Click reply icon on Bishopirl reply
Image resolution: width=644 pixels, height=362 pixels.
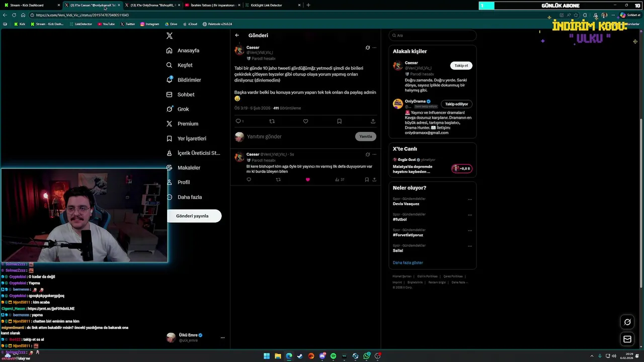tap(249, 179)
